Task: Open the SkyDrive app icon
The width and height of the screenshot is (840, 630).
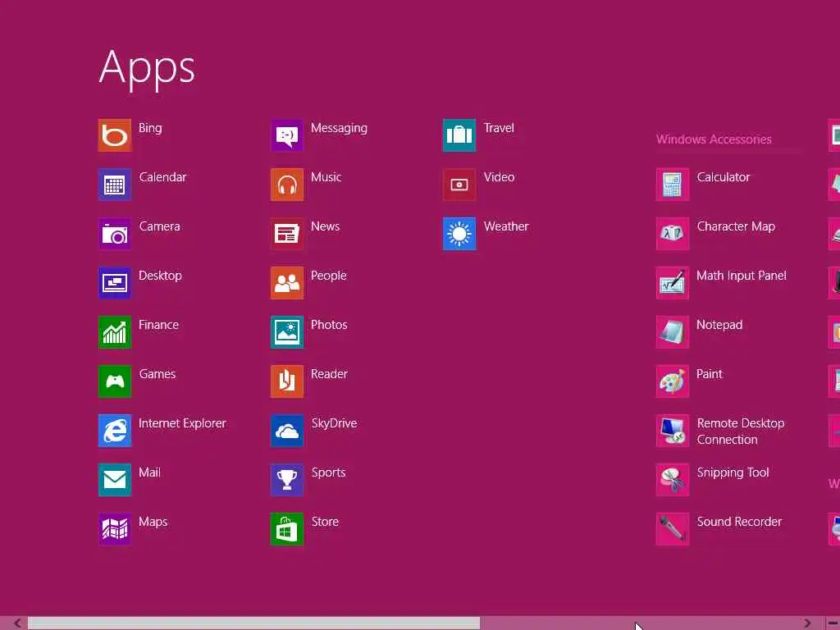Action: 287,431
